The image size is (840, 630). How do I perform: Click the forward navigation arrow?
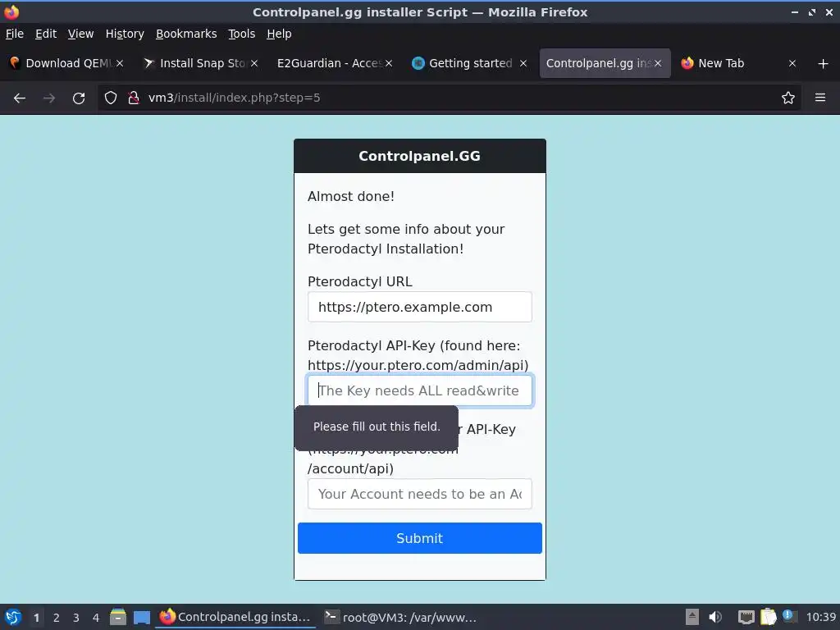(48, 98)
